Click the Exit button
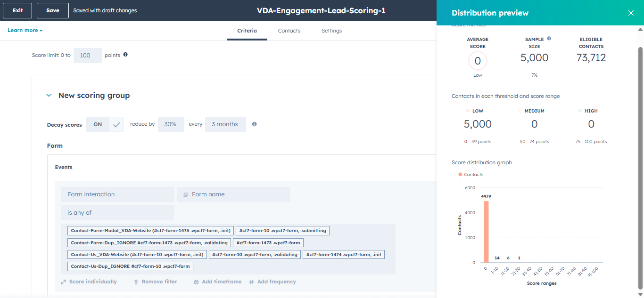 click(17, 10)
